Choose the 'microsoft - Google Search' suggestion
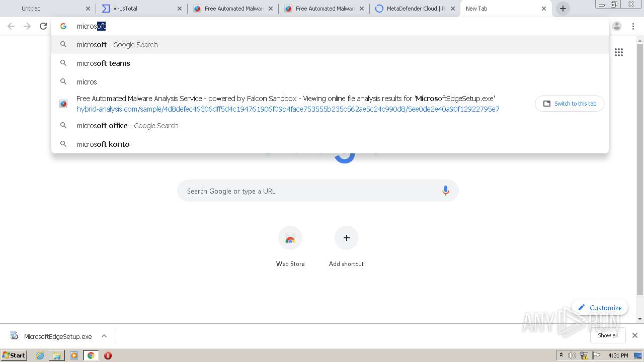 click(330, 45)
